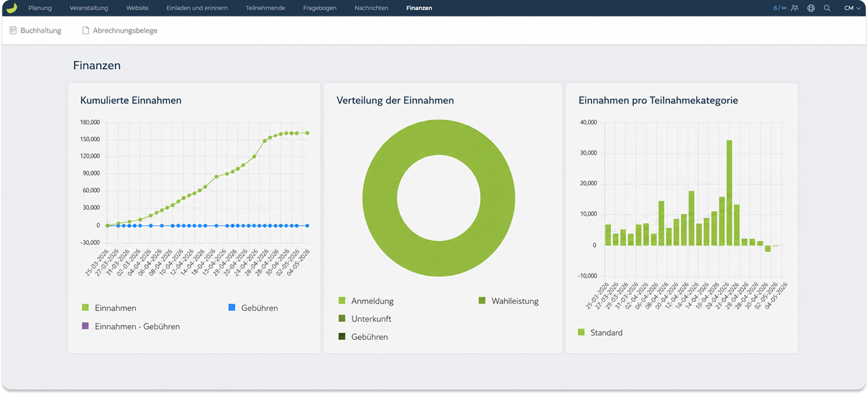868x394 pixels.
Task: Expand the CM user account dropdown
Action: (852, 8)
